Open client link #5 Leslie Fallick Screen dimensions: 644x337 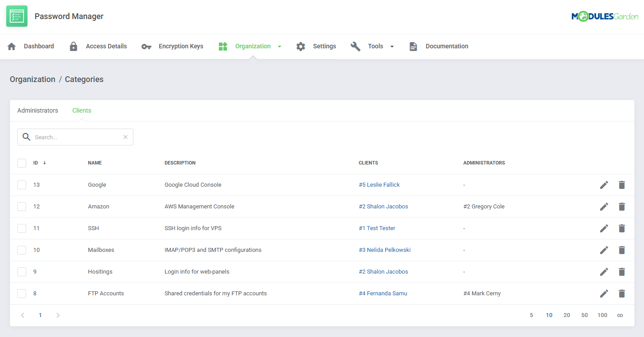[379, 185]
